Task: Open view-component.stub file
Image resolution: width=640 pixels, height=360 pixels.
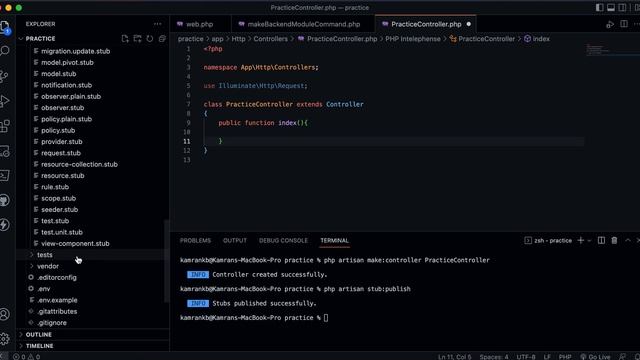Action: pyautogui.click(x=75, y=243)
